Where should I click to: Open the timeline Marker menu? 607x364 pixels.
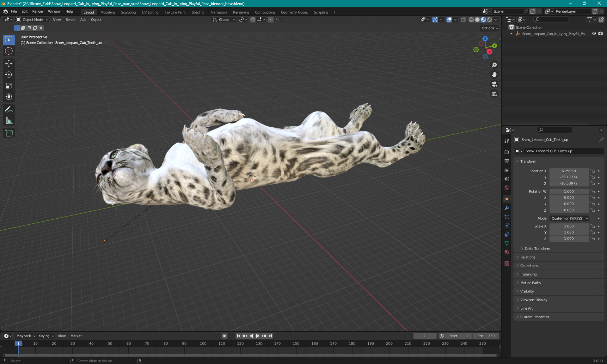pyautogui.click(x=76, y=336)
